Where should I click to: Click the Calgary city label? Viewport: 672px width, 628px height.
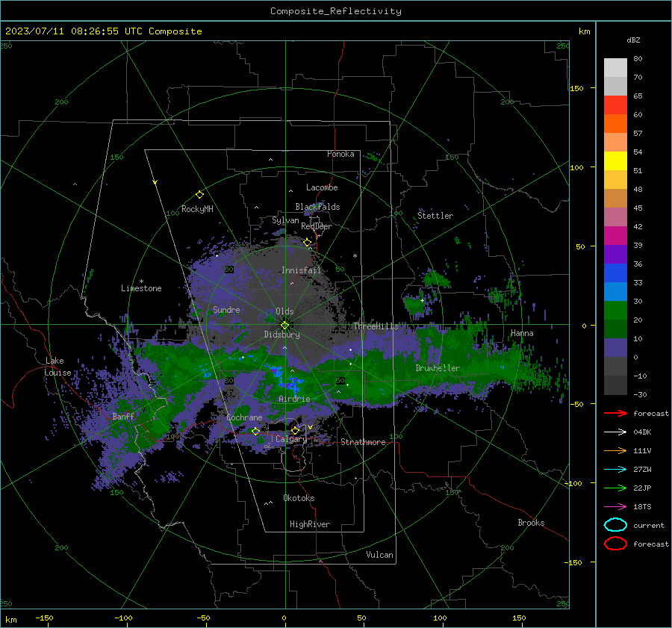291,439
